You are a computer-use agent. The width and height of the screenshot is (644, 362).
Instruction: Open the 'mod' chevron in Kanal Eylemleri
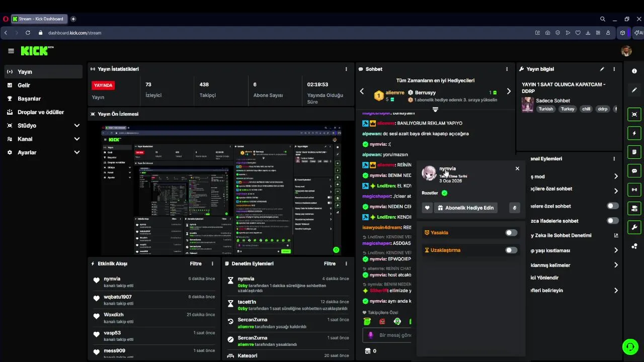point(616,176)
